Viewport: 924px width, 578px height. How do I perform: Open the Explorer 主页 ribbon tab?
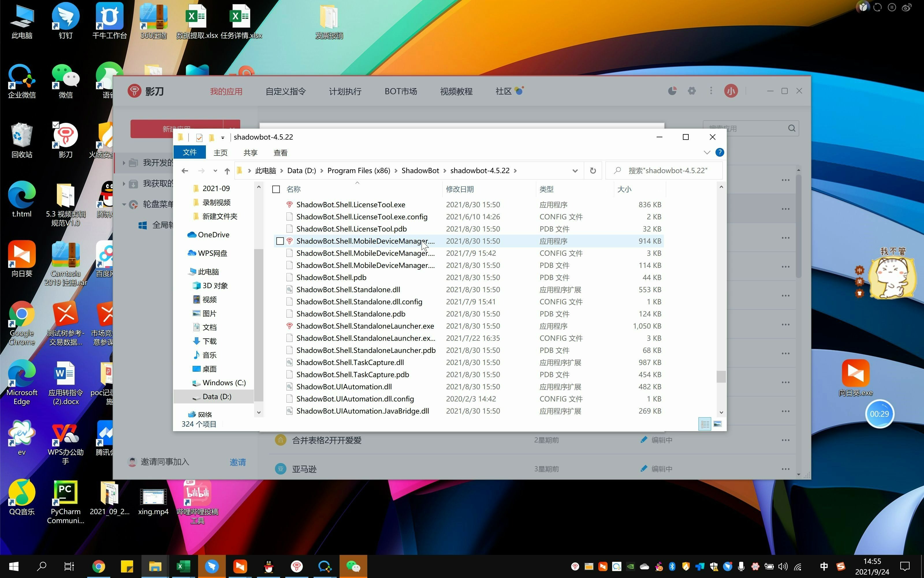tap(220, 153)
